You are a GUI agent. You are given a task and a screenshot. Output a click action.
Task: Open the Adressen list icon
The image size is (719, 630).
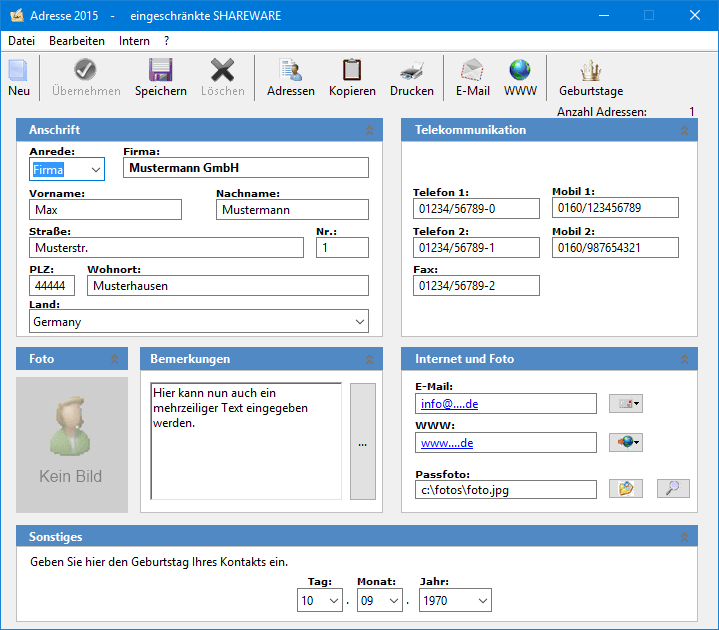[291, 70]
